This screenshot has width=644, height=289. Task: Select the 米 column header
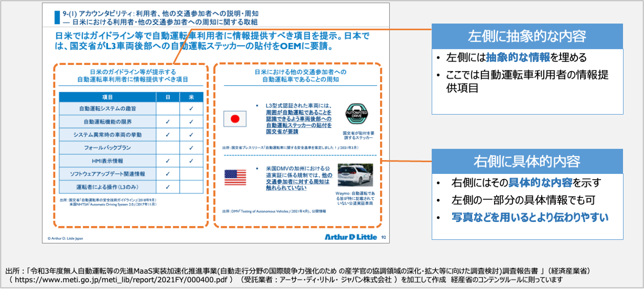(x=191, y=97)
